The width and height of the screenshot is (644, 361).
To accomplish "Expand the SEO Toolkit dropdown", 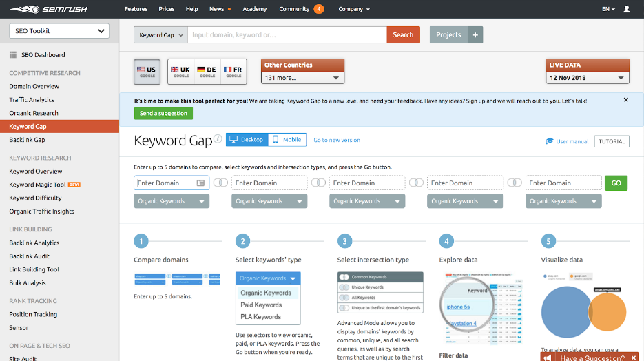I will (x=59, y=31).
